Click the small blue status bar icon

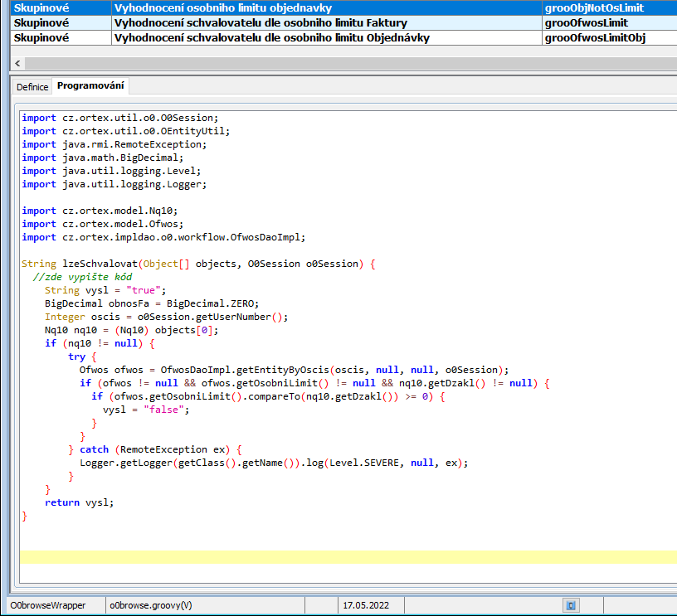571,606
